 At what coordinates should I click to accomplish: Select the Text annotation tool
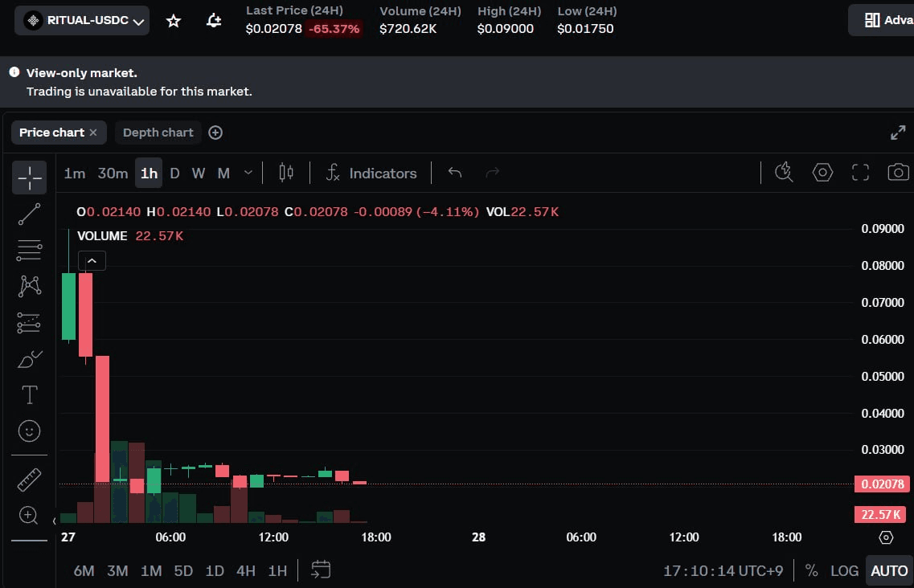pos(29,395)
